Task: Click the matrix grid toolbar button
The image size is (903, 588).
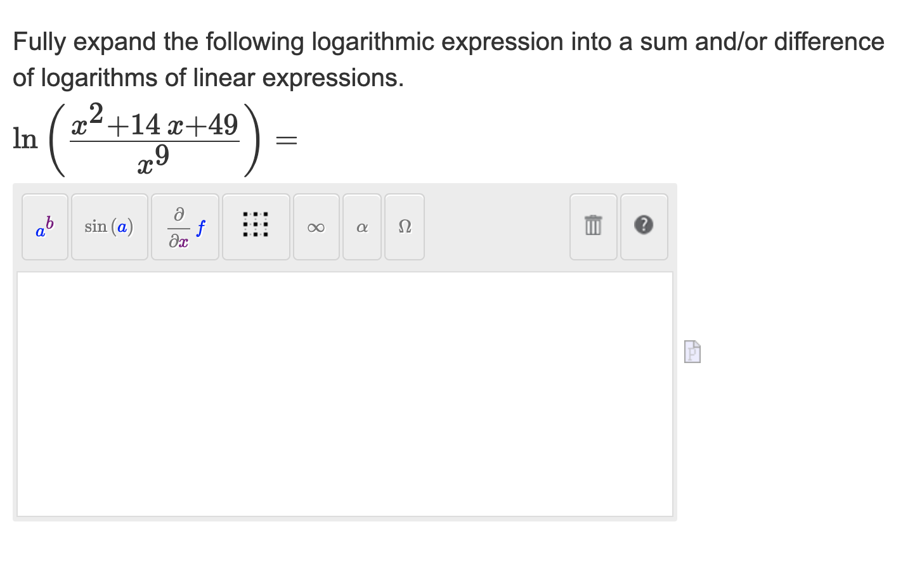Action: tap(256, 227)
